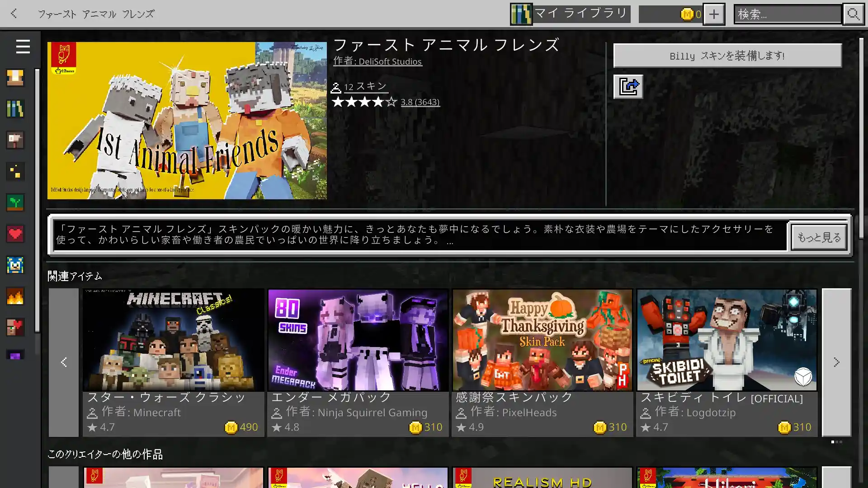Open the 3.8 (3643) ratings link
868x488 pixels.
click(x=420, y=102)
